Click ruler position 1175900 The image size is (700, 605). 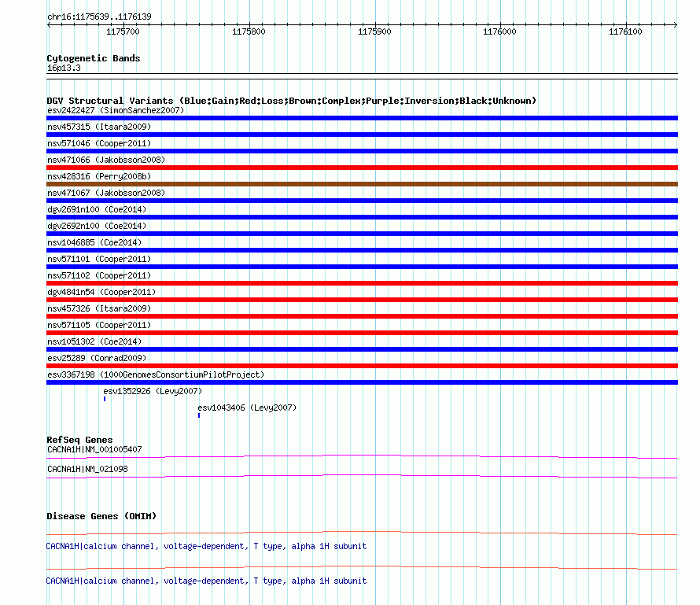[374, 31]
